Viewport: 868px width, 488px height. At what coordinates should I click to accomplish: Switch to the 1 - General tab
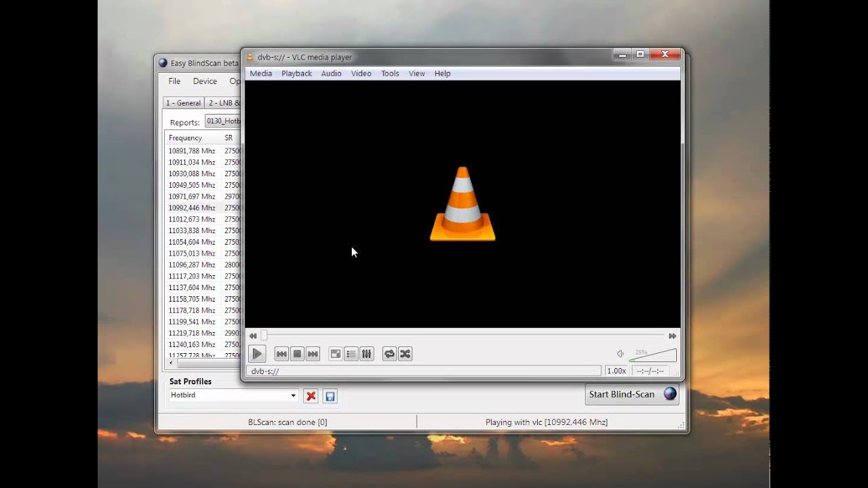[184, 103]
